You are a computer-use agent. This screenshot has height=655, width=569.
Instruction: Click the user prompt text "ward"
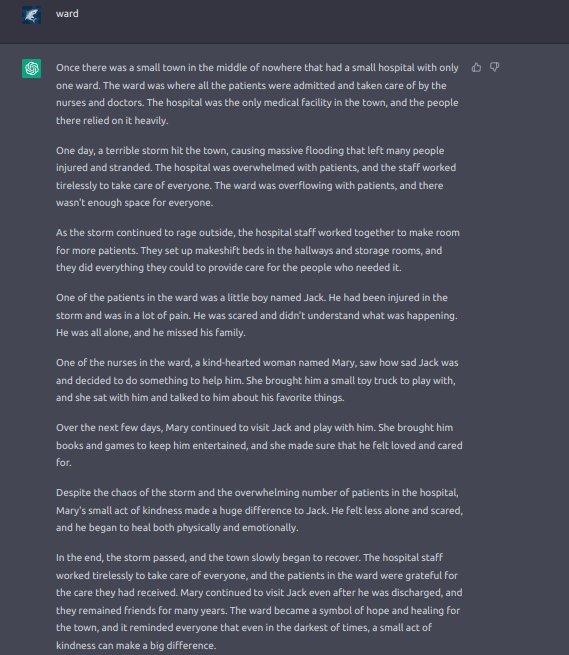click(x=67, y=14)
